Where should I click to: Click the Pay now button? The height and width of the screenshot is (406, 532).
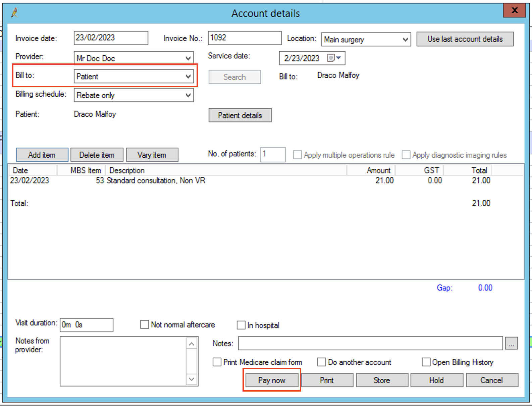[x=272, y=380]
